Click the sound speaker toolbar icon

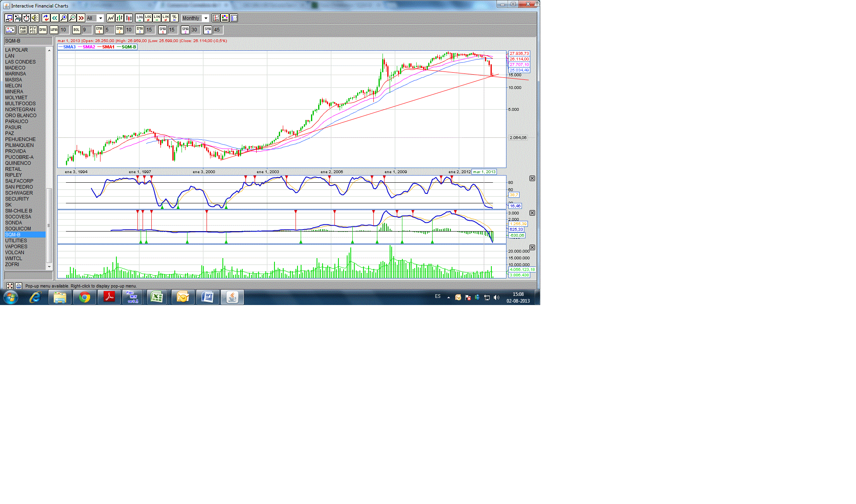pyautogui.click(x=35, y=18)
